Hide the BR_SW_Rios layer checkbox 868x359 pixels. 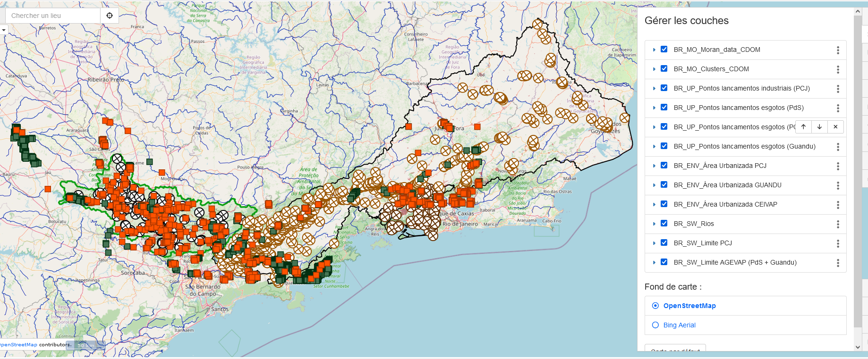click(x=664, y=224)
